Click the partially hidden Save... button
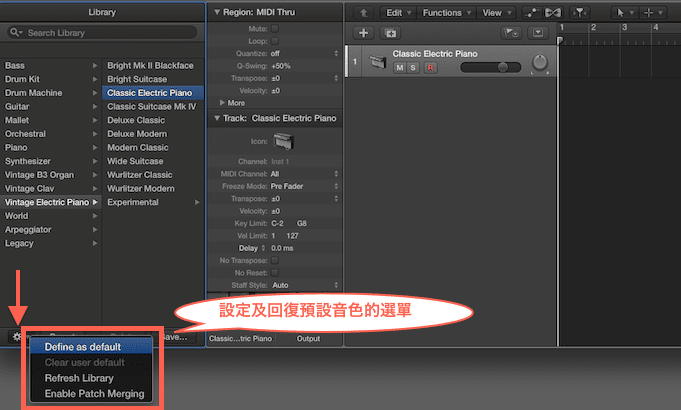The height and width of the screenshot is (410, 681). pyautogui.click(x=179, y=337)
